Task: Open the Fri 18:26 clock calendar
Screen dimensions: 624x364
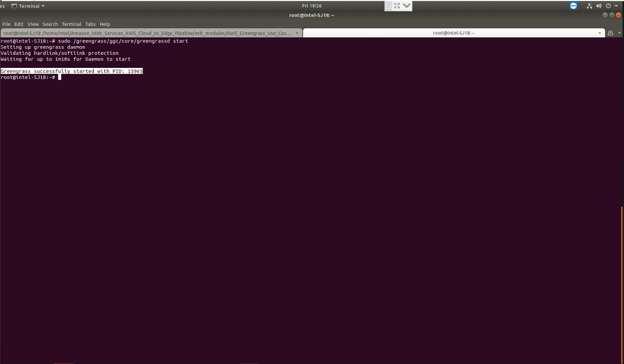Action: 312,6
